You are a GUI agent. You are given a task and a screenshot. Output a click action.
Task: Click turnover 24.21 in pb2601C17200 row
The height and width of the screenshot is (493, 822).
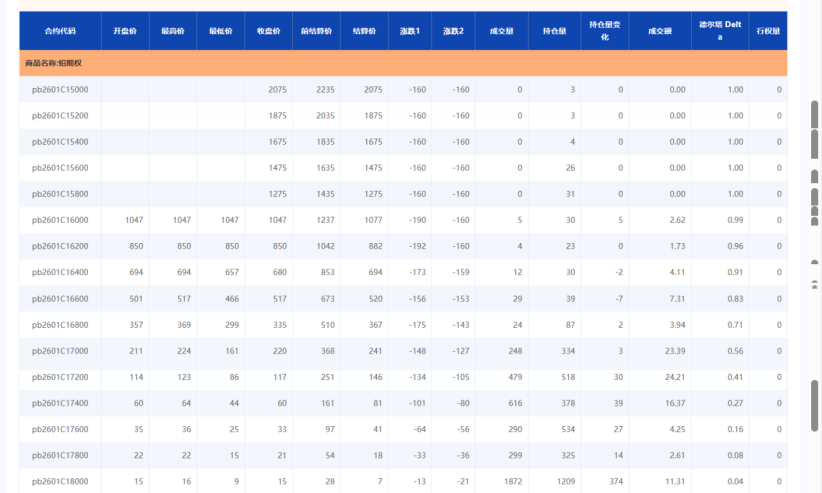(675, 377)
